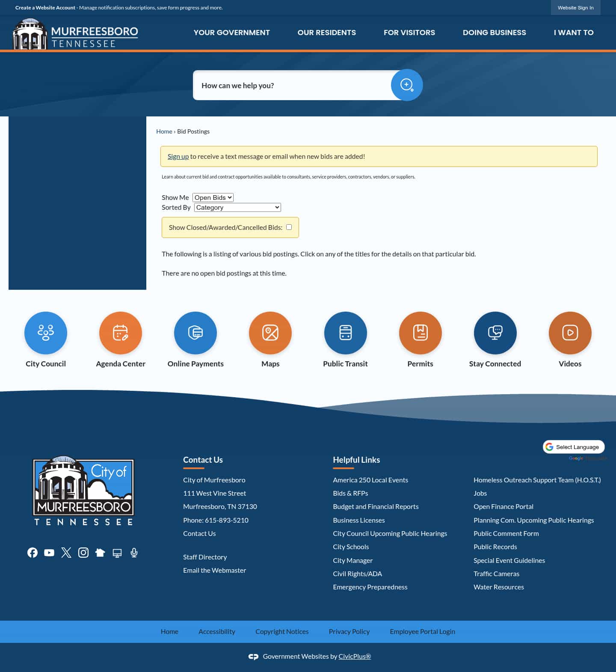Open Public Comment Form link
Image resolution: width=616 pixels, height=672 pixels.
pyautogui.click(x=506, y=534)
